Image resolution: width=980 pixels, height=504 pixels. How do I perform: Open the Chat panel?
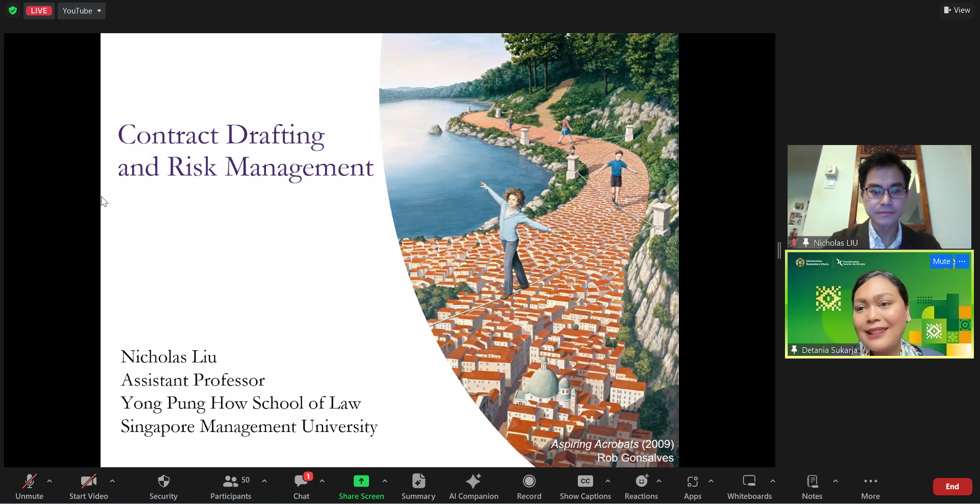pyautogui.click(x=302, y=487)
